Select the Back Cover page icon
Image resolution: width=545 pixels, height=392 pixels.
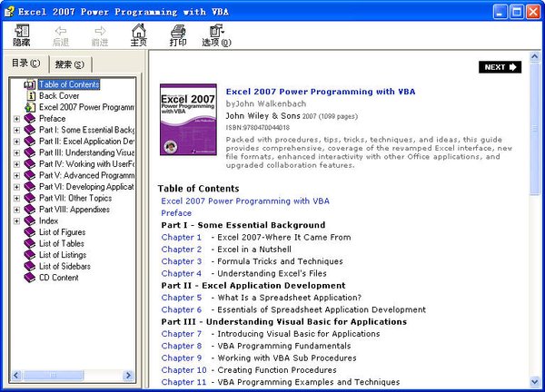(31, 95)
